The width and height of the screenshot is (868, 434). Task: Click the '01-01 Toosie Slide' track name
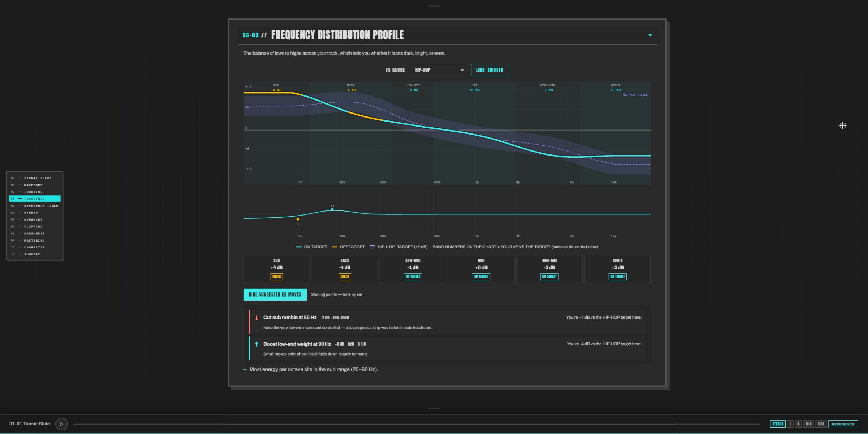click(30, 424)
